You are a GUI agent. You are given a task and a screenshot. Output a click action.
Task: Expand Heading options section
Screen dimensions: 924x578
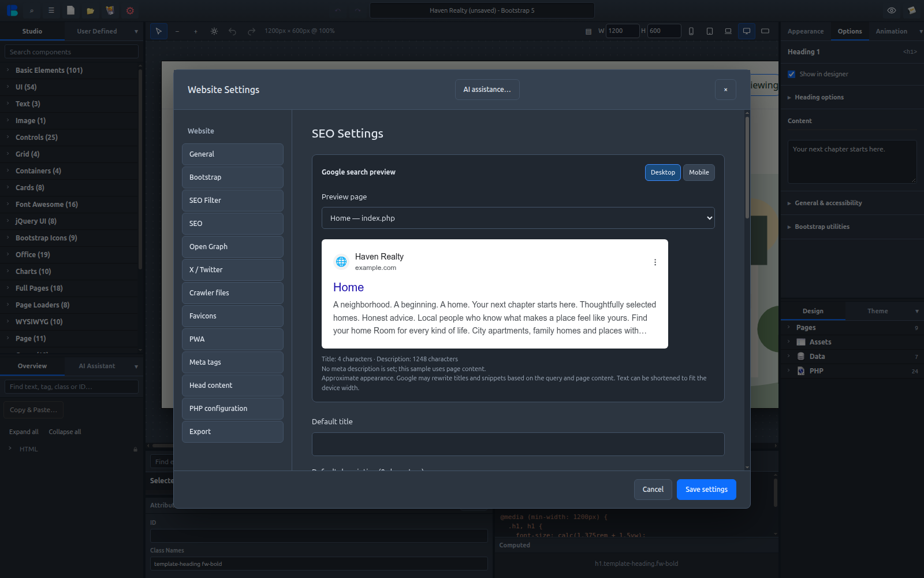click(x=819, y=97)
